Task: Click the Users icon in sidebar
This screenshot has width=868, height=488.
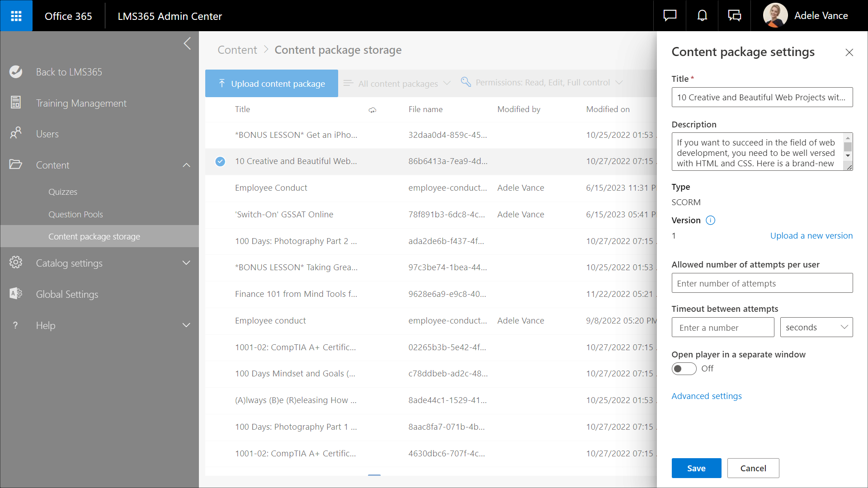Action: [x=16, y=134]
